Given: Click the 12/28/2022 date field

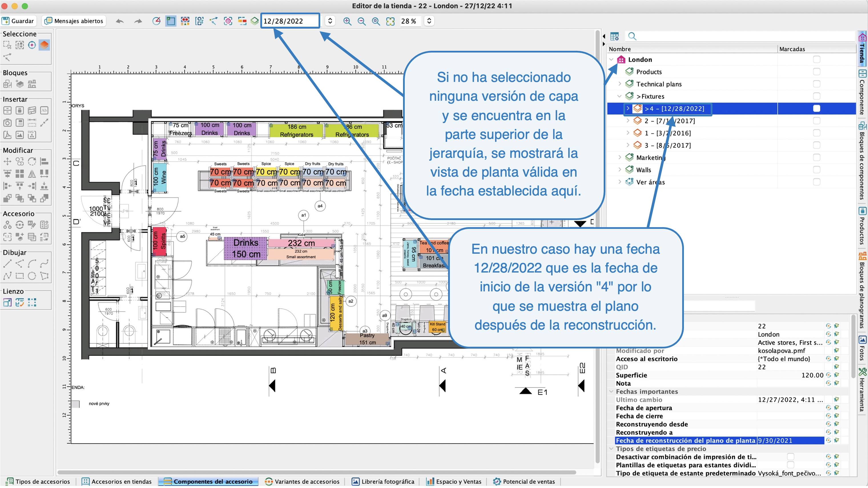Looking at the screenshot, I should (290, 21).
